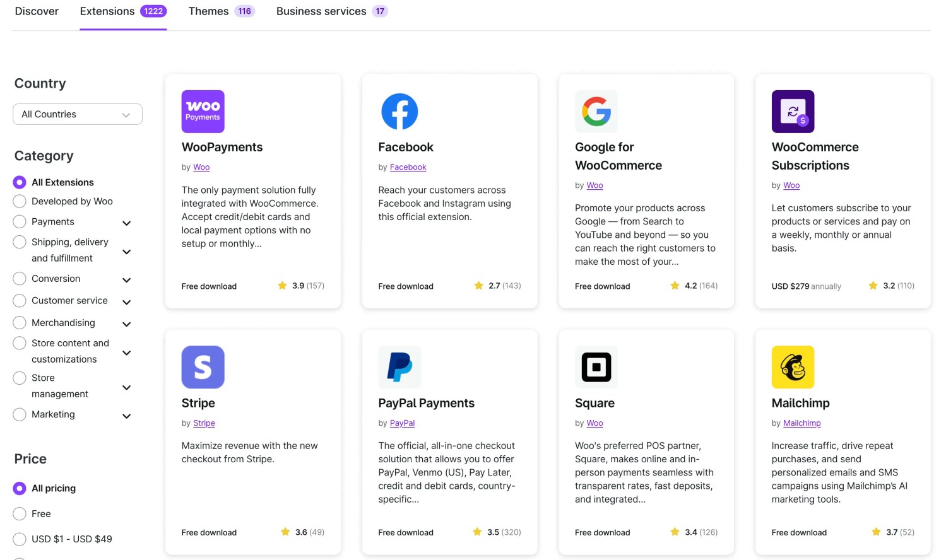Click the Stripe logo icon
Image resolution: width=946 pixels, height=560 pixels.
click(x=203, y=367)
